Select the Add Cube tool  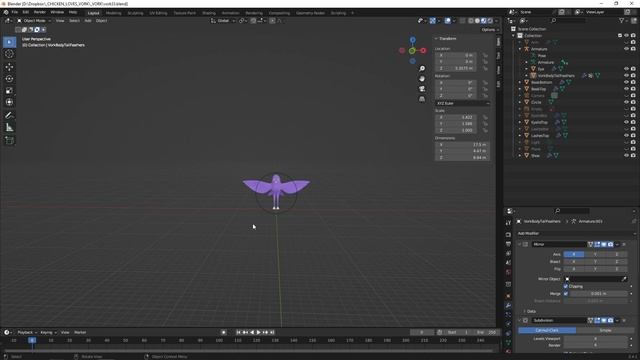(9, 140)
